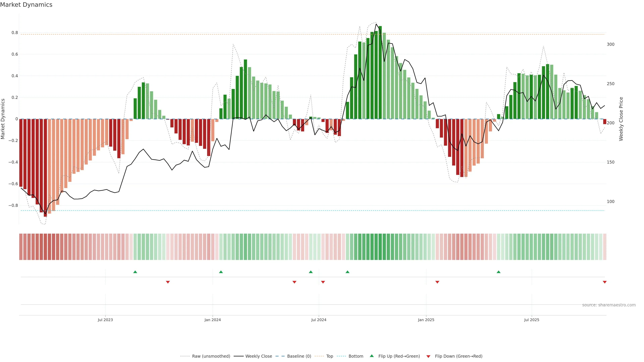This screenshot has width=644, height=362.
Task: Toggle Flip Down (Green→Red) legend entry
Action: point(459,356)
